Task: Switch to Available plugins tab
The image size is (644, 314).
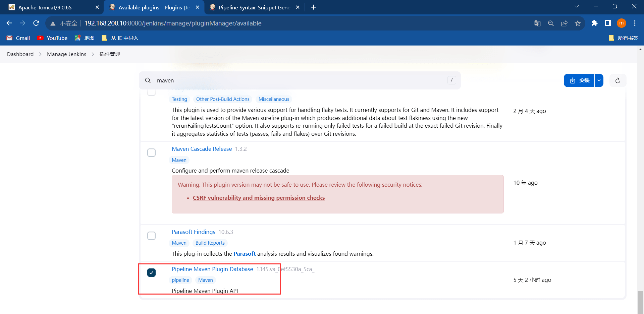Action: point(154,7)
